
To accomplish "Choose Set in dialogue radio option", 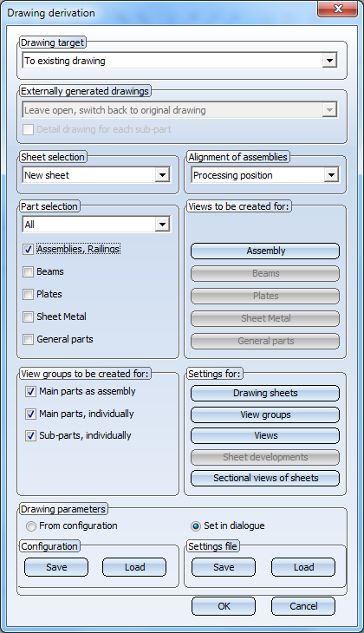I will (196, 526).
